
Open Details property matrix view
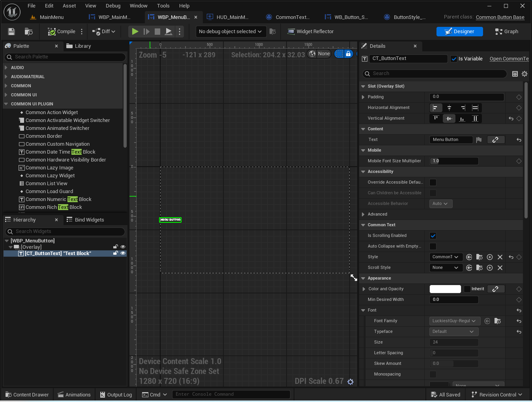515,74
